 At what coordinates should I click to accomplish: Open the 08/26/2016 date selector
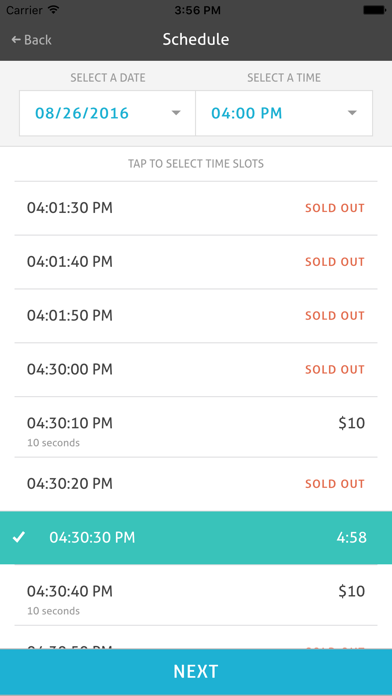click(x=107, y=113)
